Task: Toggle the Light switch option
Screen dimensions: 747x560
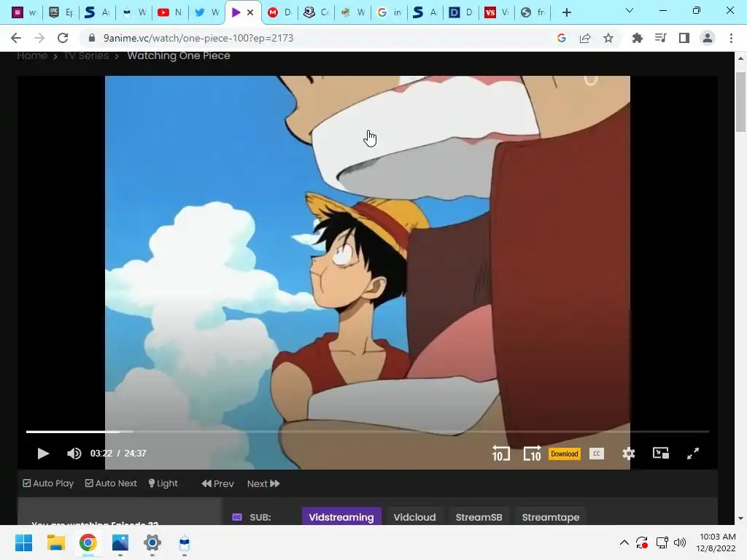Action: tap(163, 483)
